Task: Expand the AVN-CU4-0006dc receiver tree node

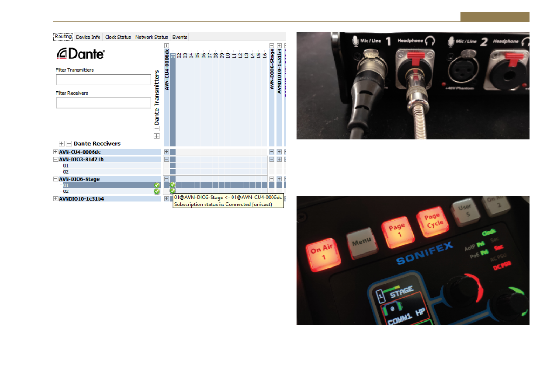Action: [x=55, y=152]
